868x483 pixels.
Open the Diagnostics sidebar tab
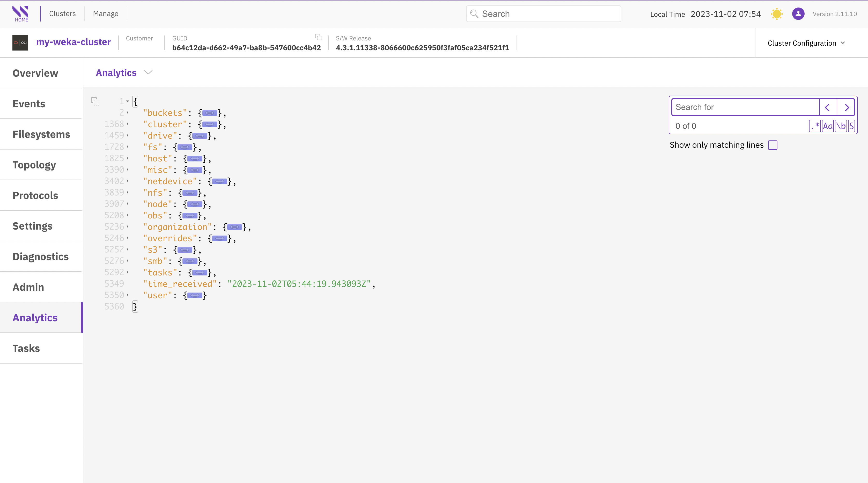click(40, 256)
